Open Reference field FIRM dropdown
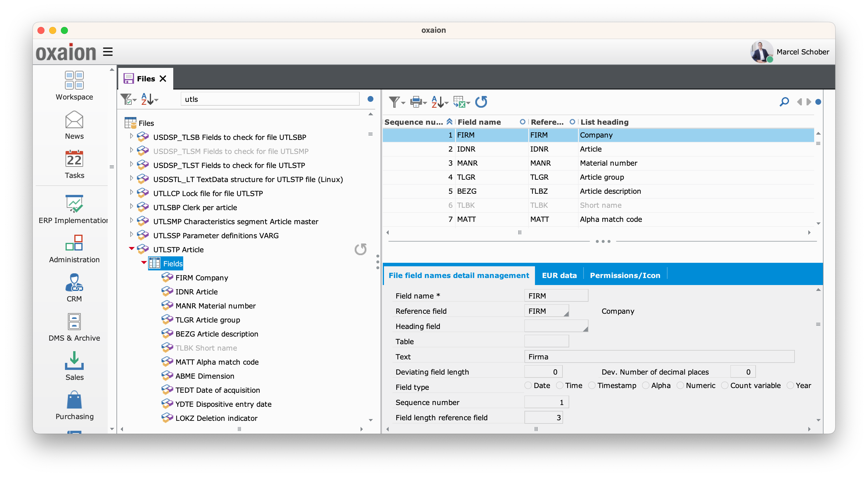The image size is (868, 477). [x=566, y=314]
